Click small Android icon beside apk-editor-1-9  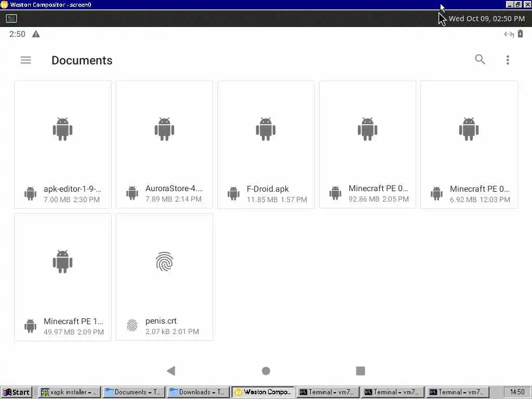[30, 193]
